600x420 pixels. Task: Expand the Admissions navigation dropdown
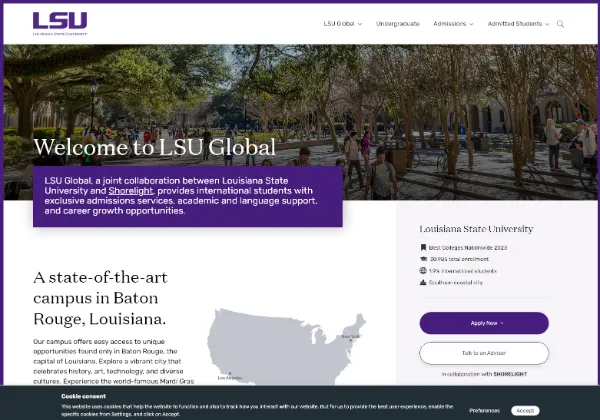pyautogui.click(x=453, y=23)
